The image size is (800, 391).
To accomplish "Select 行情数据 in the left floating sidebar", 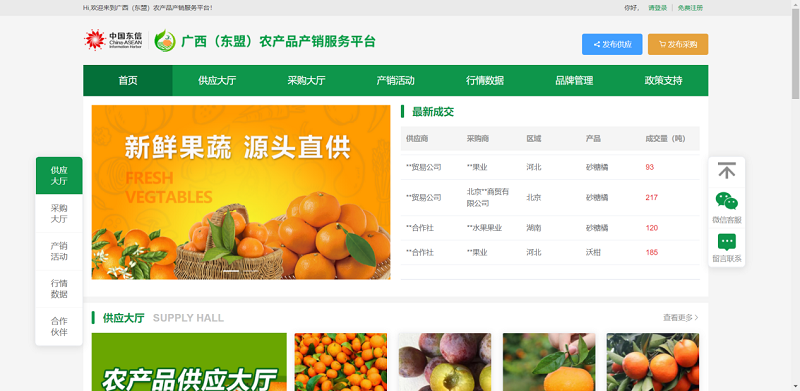I will [x=59, y=288].
